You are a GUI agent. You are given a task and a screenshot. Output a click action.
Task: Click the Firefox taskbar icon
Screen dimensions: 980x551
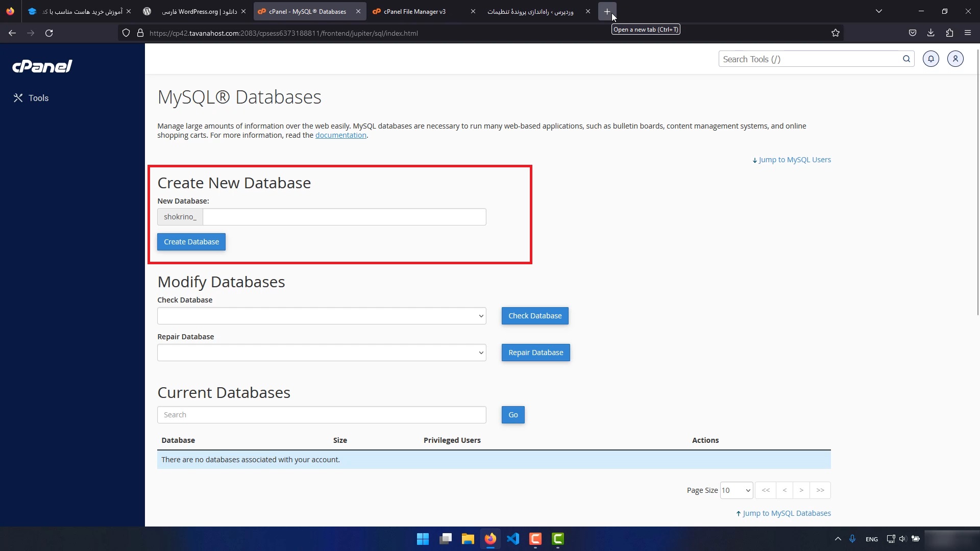[491, 539]
